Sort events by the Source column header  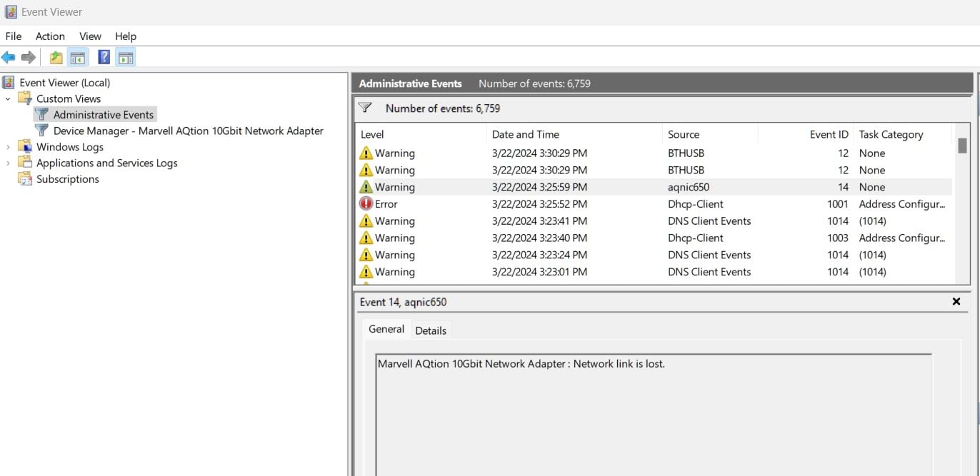710,134
